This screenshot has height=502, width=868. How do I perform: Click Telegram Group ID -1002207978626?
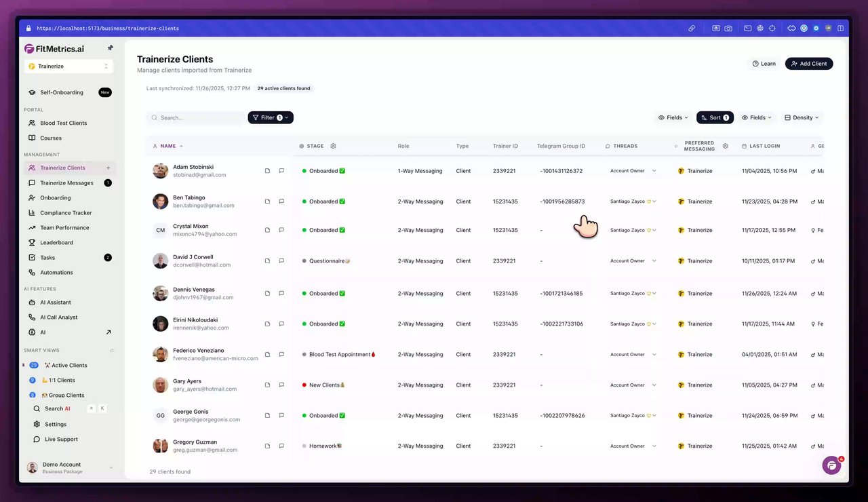pyautogui.click(x=562, y=415)
